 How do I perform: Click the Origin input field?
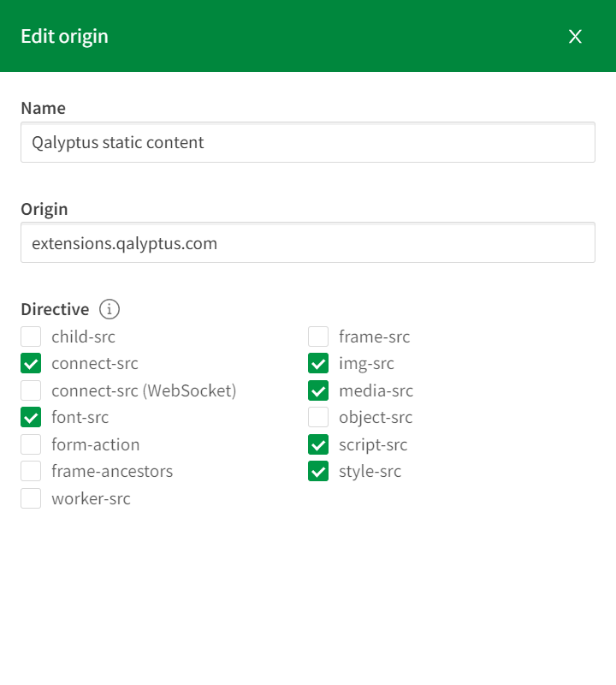[308, 242]
